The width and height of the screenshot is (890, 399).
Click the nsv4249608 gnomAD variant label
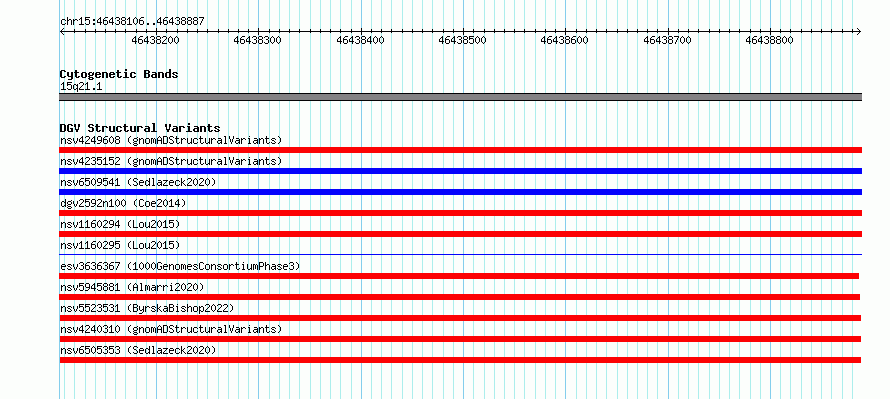[171, 140]
